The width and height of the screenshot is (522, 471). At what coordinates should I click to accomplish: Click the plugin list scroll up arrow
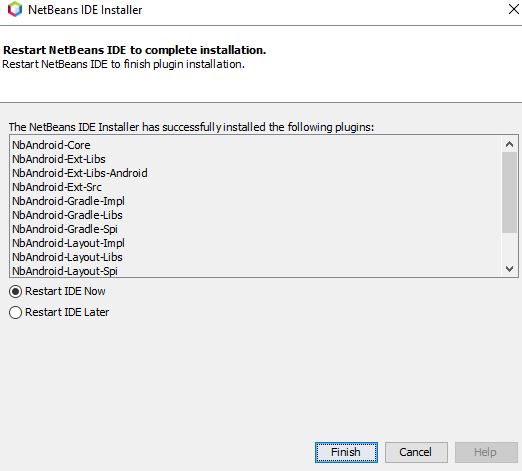pyautogui.click(x=509, y=144)
